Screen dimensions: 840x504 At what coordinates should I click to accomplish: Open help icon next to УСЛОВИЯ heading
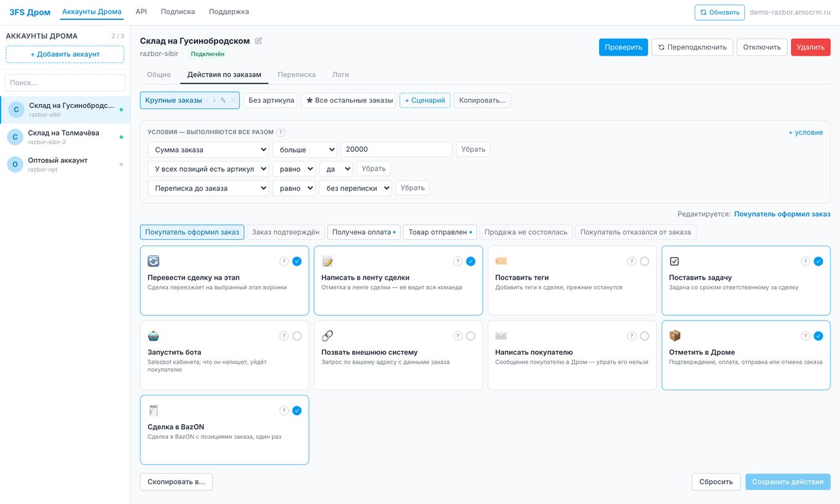280,132
